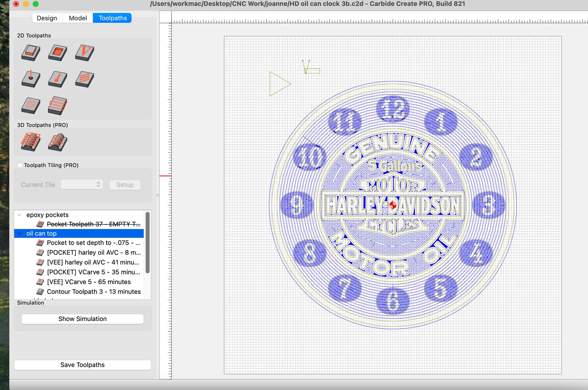Click the Save Toolpaths button

tap(82, 365)
